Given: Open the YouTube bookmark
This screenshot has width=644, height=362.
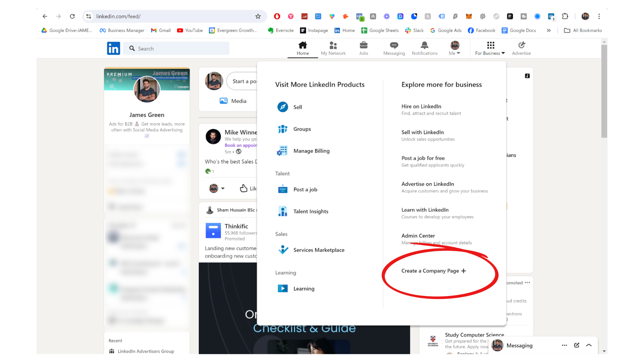Looking at the screenshot, I should click(x=190, y=31).
